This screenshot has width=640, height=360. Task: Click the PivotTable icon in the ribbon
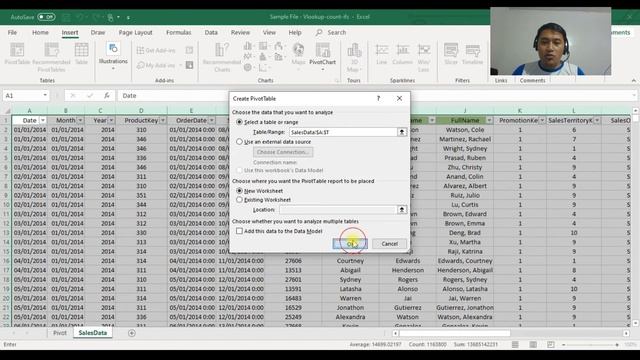coord(17,54)
